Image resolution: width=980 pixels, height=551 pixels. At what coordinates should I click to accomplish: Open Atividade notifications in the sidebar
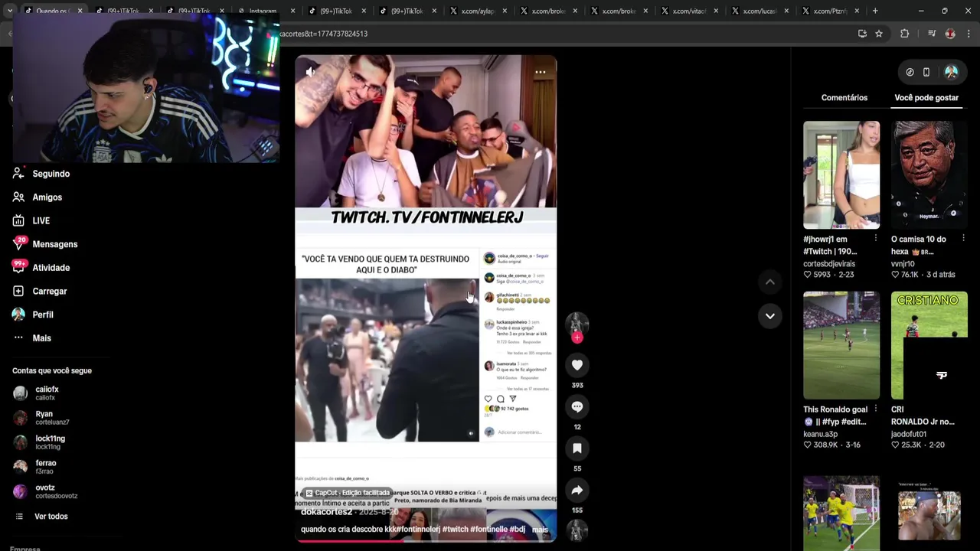click(x=51, y=268)
